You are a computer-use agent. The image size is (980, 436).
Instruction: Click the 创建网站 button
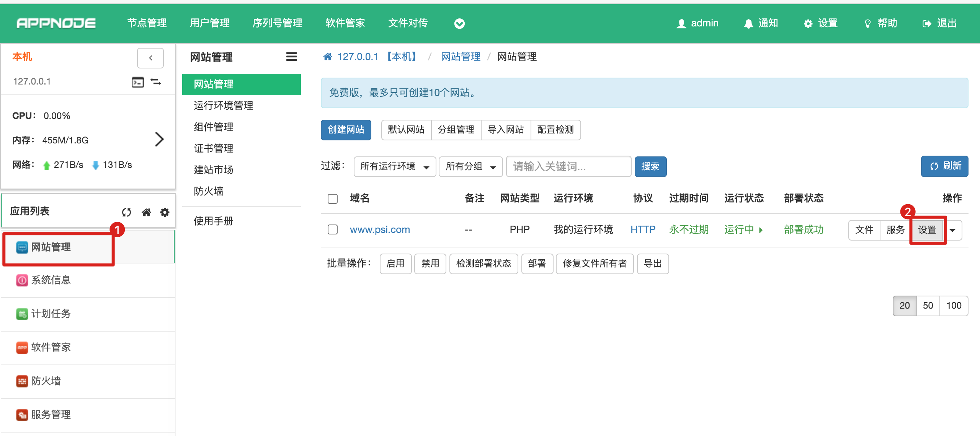click(346, 130)
